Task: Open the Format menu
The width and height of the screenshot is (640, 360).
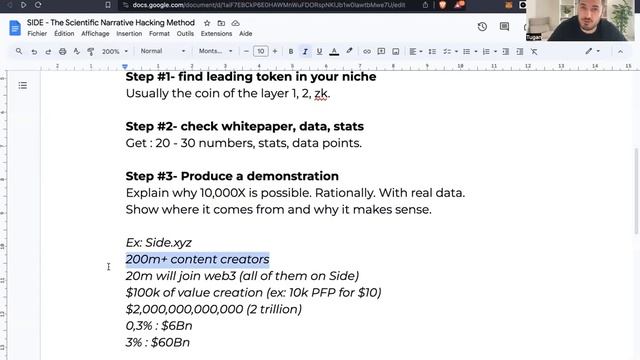Action: coord(159,33)
